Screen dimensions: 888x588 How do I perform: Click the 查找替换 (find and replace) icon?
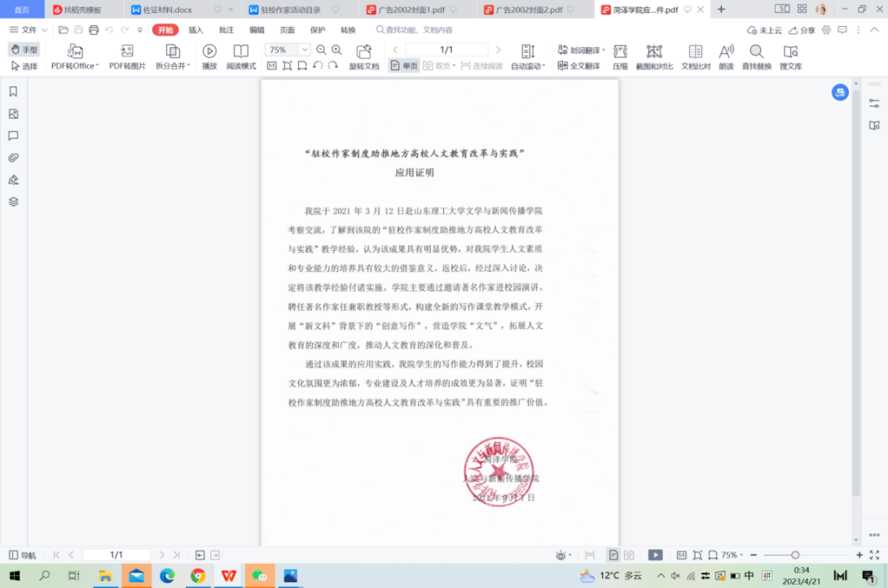[x=756, y=51]
